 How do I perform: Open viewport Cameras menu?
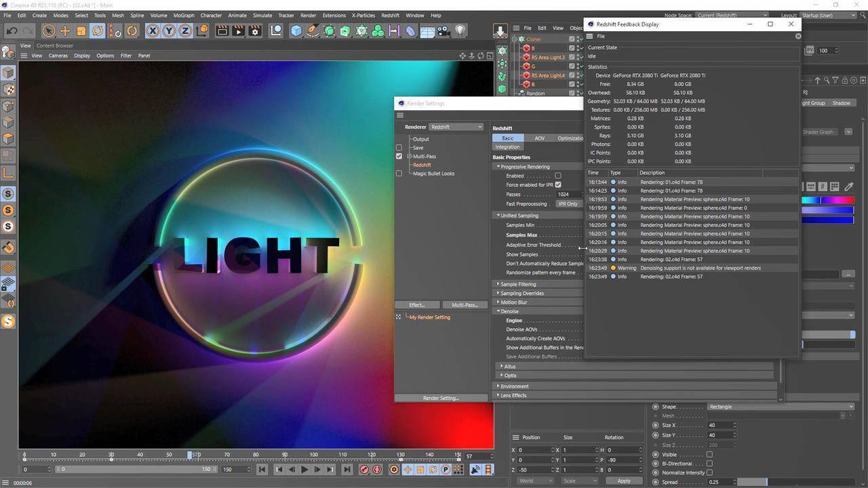point(58,56)
